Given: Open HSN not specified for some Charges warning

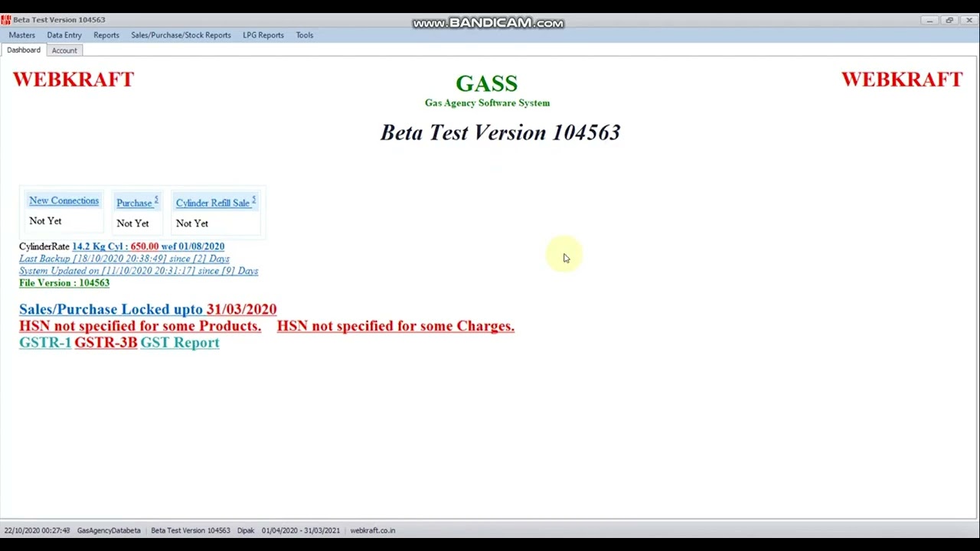Looking at the screenshot, I should [396, 326].
